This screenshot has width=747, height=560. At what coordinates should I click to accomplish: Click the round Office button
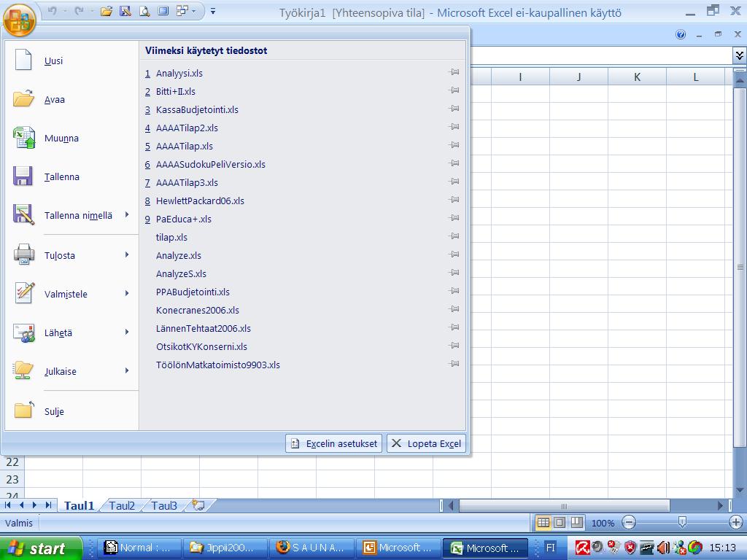[x=19, y=20]
